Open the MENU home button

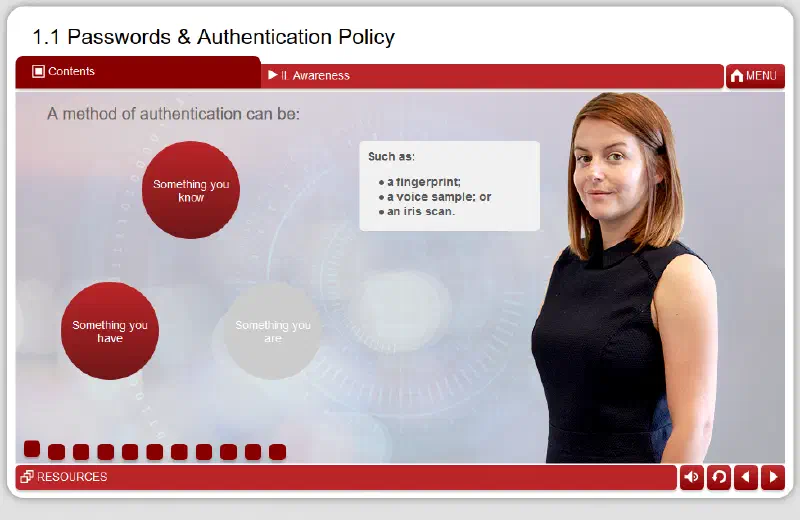point(755,76)
